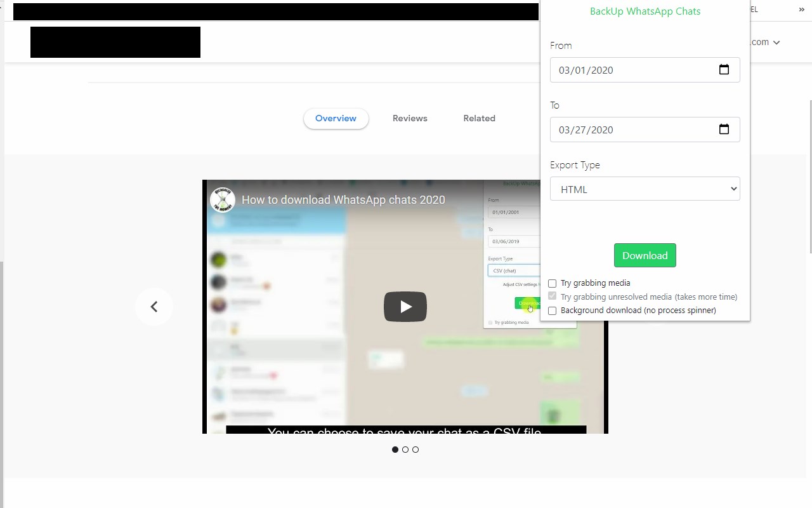Open video title How to download WhatsApp chats 2020
Screen dimensions: 812x508
[x=343, y=200]
